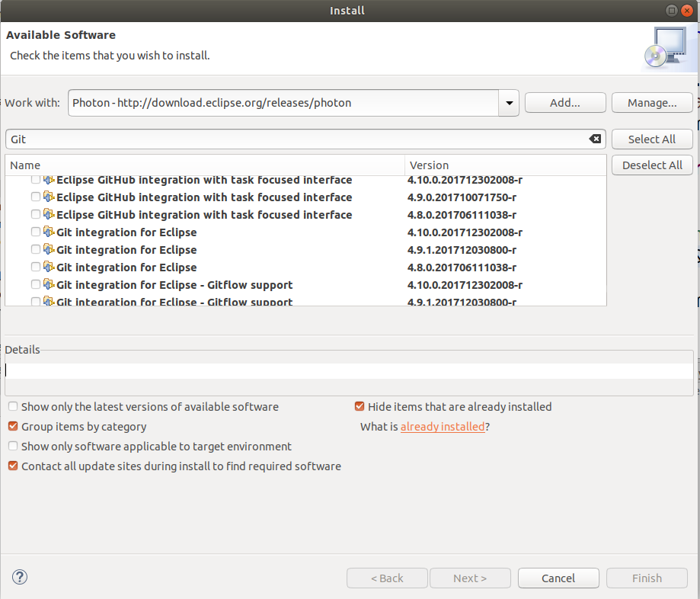The height and width of the screenshot is (599, 700).
Task: Select Git integration version 4.9.1.201712030800-r
Action: pos(462,250)
